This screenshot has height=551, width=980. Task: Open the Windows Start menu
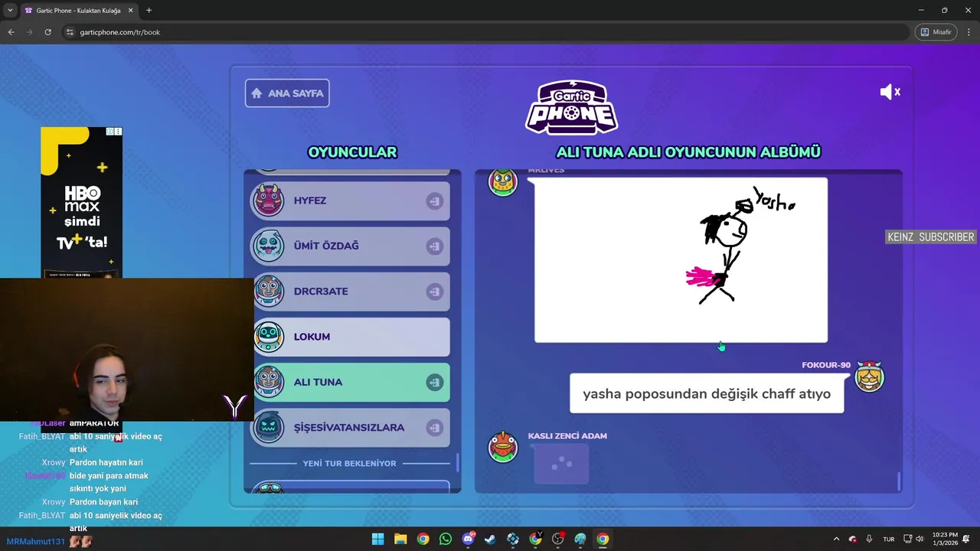[x=377, y=540]
